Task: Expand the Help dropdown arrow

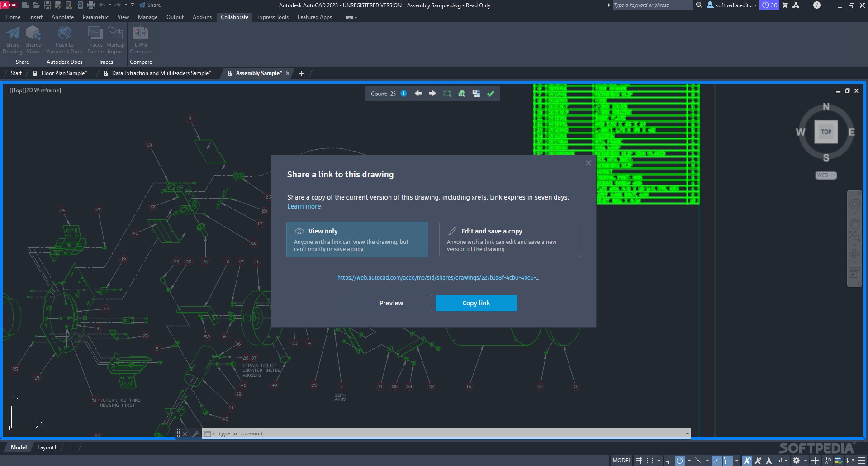Action: click(x=825, y=5)
